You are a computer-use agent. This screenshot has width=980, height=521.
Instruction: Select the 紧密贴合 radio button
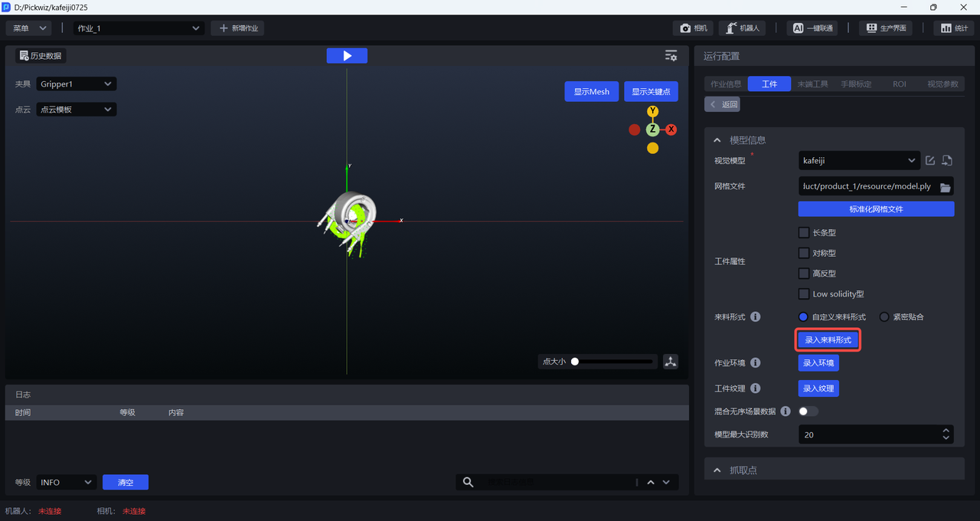884,317
